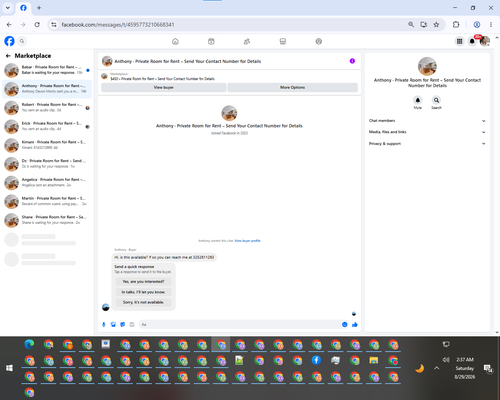Expand the Chat members section
This screenshot has height=400, width=500.
pos(427,121)
